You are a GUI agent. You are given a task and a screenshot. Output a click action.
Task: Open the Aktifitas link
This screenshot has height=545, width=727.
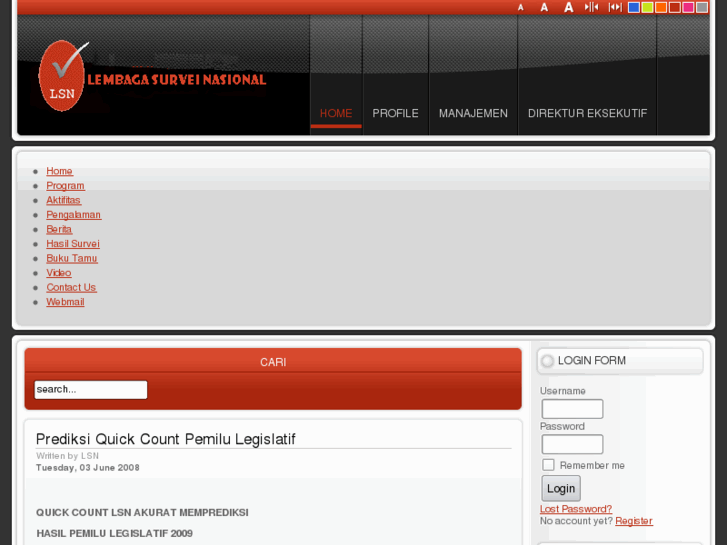64,200
